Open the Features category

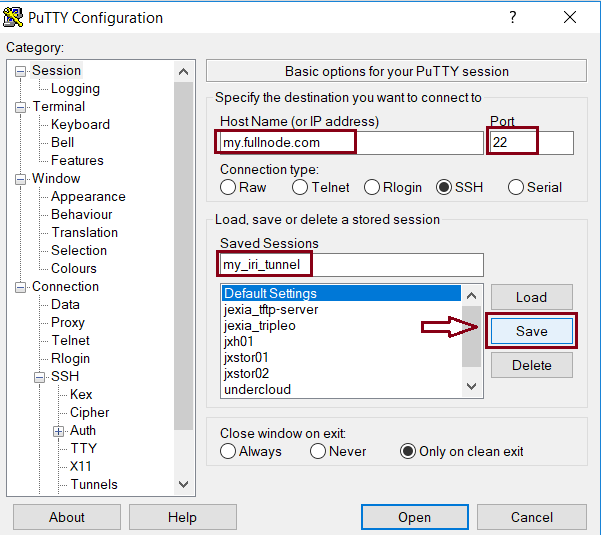click(77, 161)
